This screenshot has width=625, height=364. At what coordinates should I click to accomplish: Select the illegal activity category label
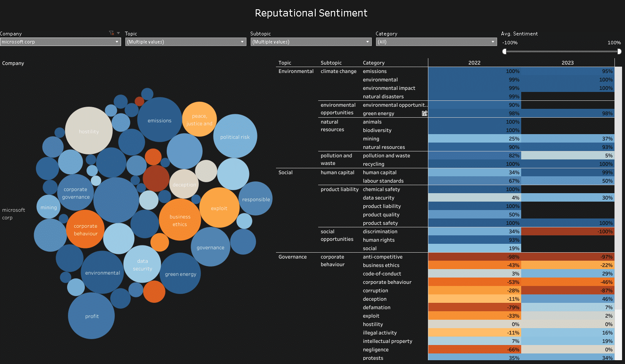pos(380,333)
